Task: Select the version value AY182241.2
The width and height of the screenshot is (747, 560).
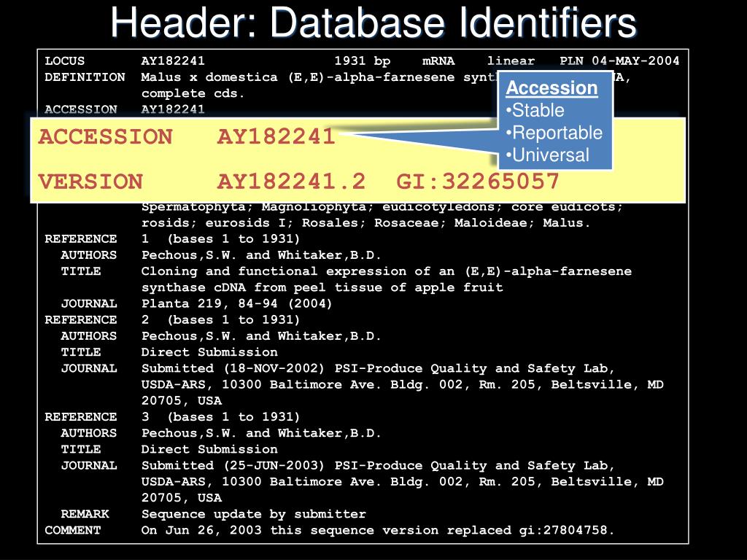Action: point(291,182)
